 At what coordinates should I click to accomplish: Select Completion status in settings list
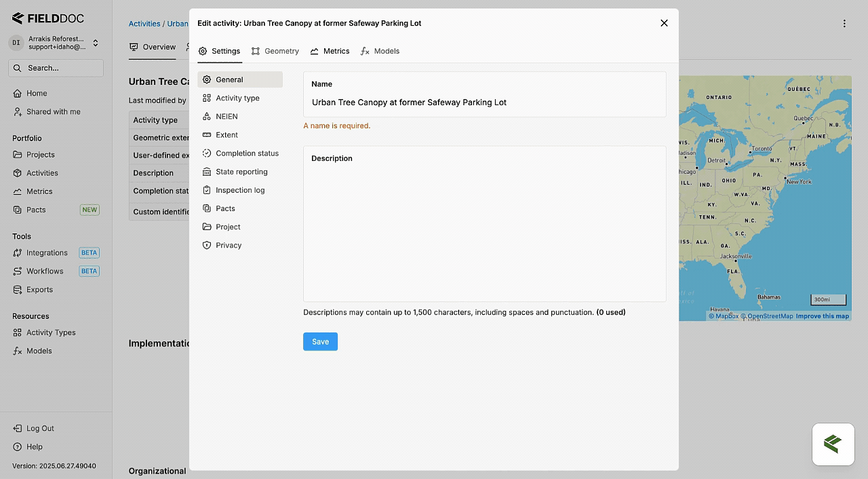pos(247,153)
